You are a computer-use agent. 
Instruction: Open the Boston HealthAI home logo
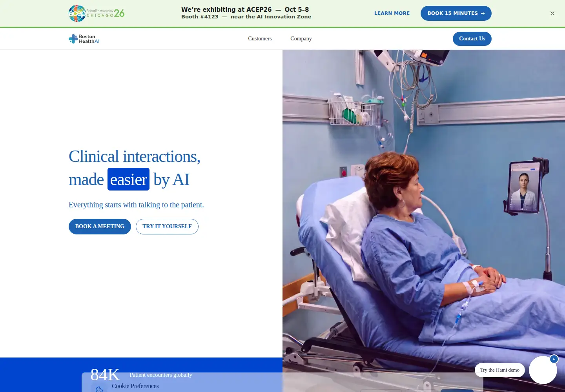pos(84,39)
